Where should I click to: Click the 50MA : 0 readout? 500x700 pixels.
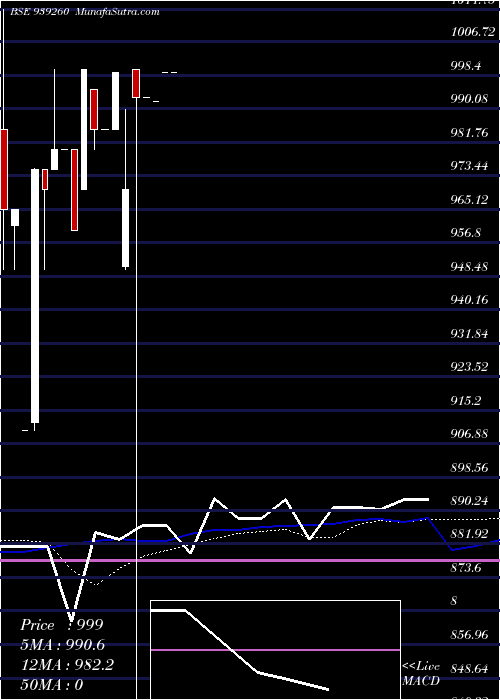tap(52, 684)
